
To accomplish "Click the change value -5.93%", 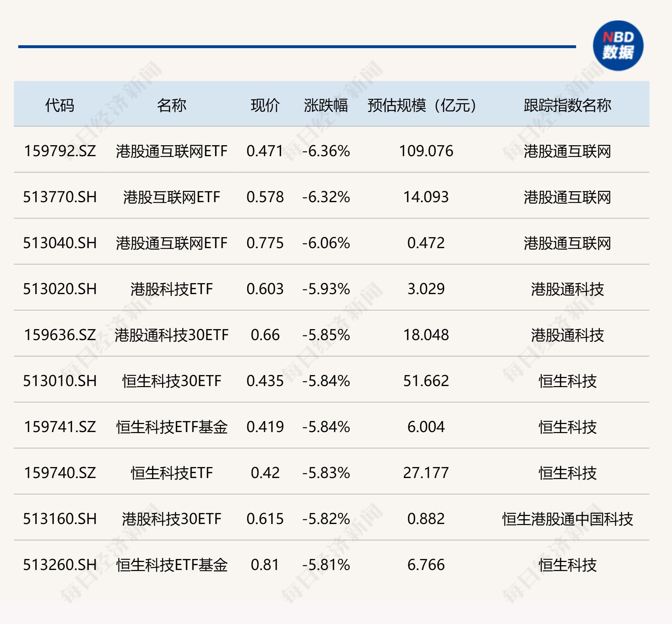I will point(326,289).
